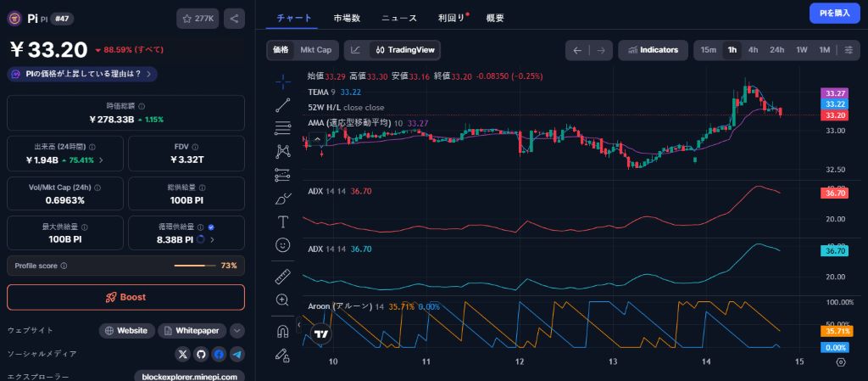Set chart interval to 15m
This screenshot has width=868, height=381.
[x=708, y=50]
